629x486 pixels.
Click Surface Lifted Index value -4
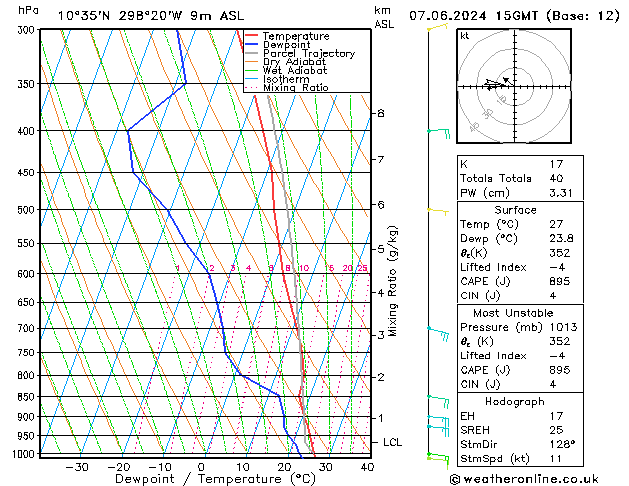pos(557,267)
